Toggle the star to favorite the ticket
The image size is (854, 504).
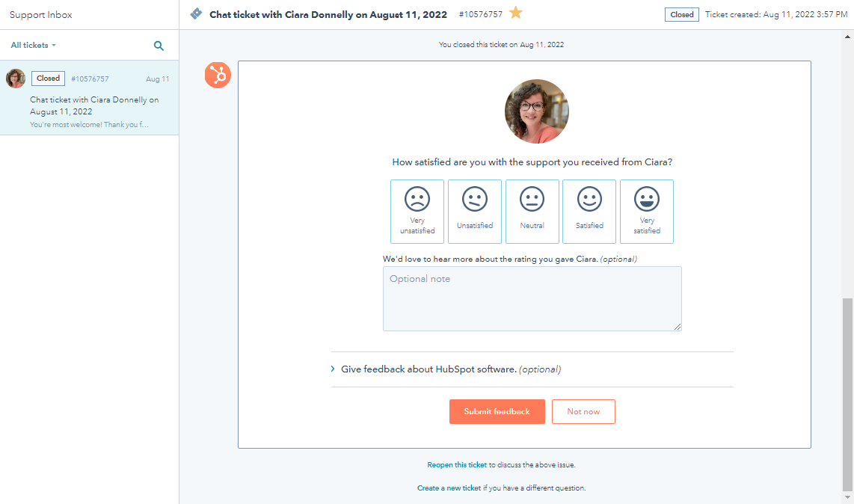[515, 13]
